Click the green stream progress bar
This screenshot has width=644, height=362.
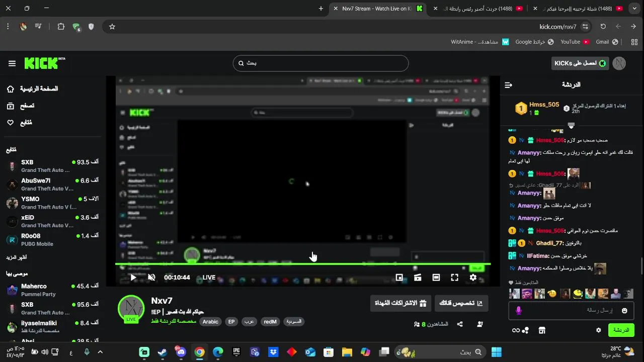point(303,264)
